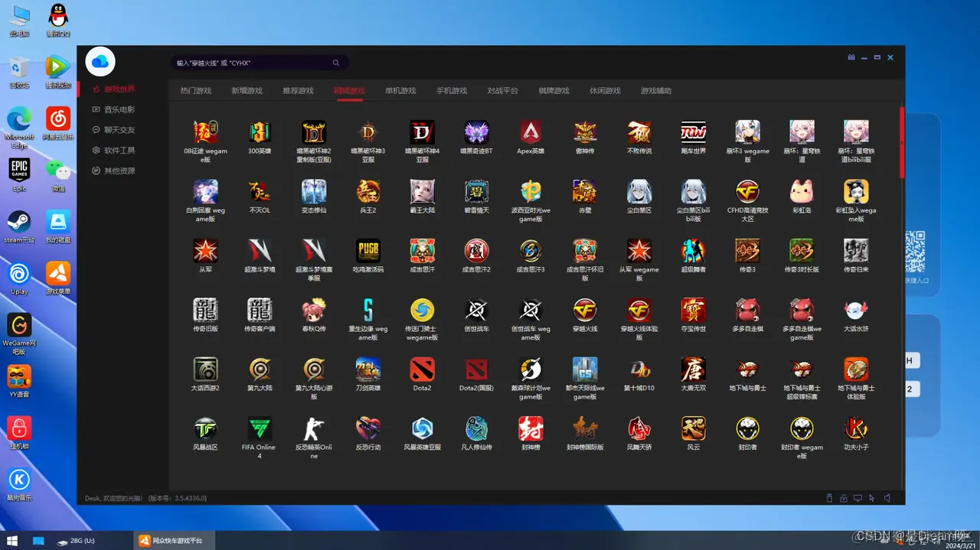Open the Steam desktop shortcut
The image size is (980, 550).
pyautogui.click(x=19, y=226)
